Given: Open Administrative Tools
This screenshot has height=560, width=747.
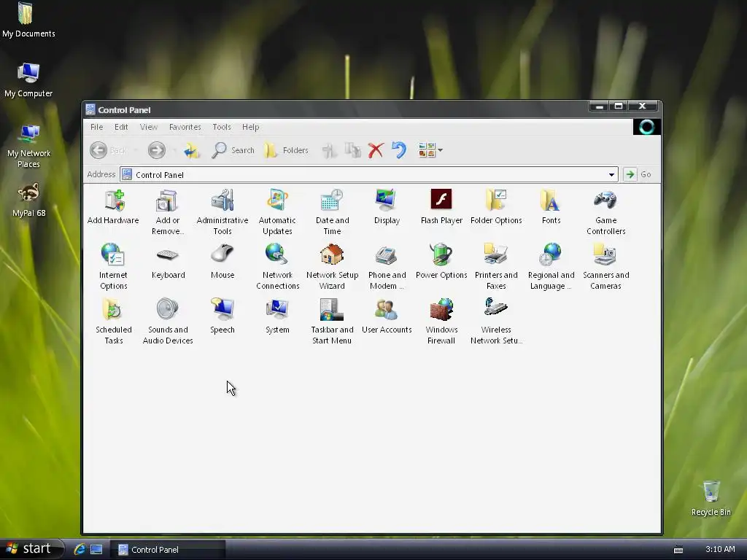Looking at the screenshot, I should [x=222, y=212].
